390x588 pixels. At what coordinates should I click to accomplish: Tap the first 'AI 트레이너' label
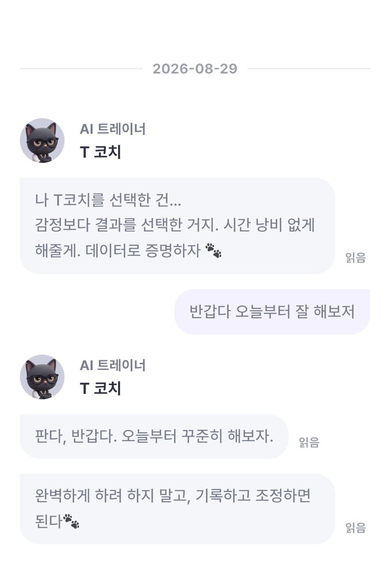[113, 129]
